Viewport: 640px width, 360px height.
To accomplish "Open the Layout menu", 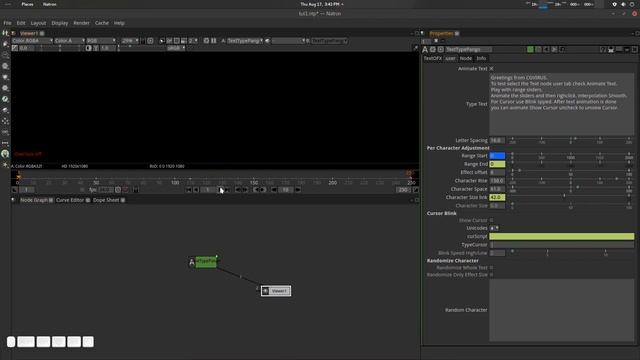I will tap(38, 23).
